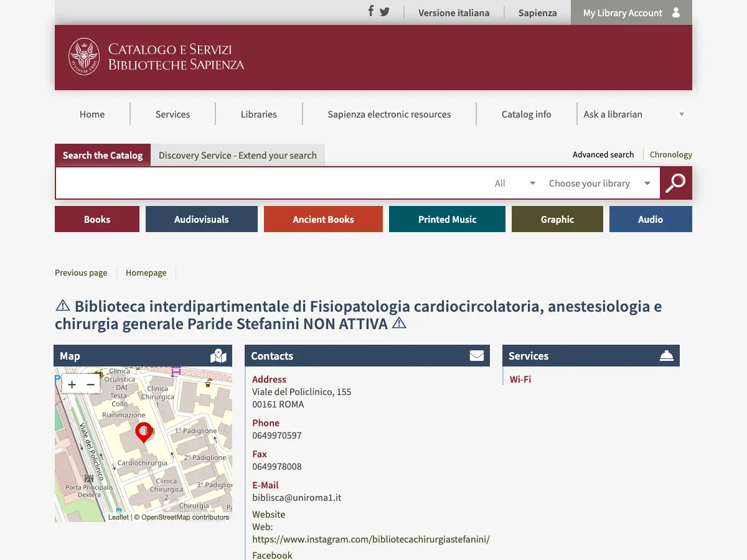Image resolution: width=747 pixels, height=560 pixels.
Task: Filter by Graphic category
Action: 557,219
